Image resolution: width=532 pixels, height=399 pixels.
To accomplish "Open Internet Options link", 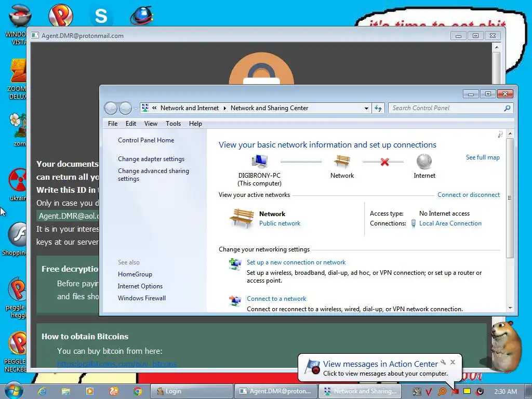I will point(140,286).
